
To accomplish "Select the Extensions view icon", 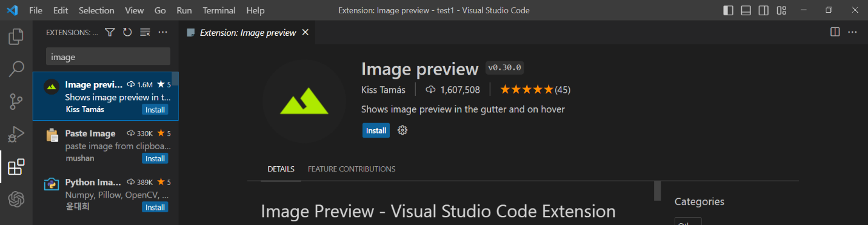I will click(x=16, y=167).
